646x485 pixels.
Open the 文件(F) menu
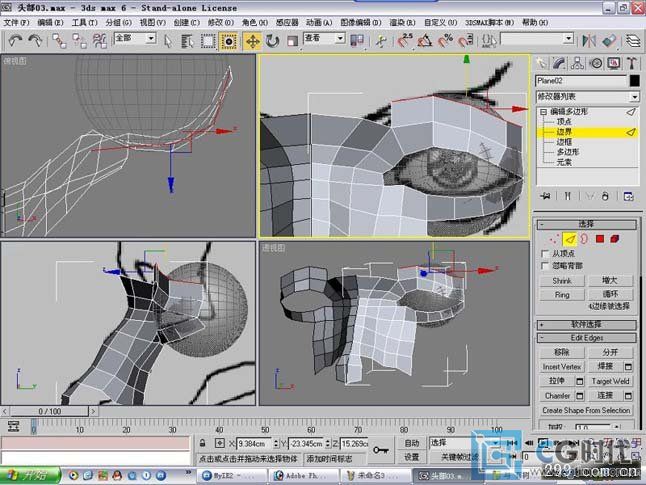(16, 22)
